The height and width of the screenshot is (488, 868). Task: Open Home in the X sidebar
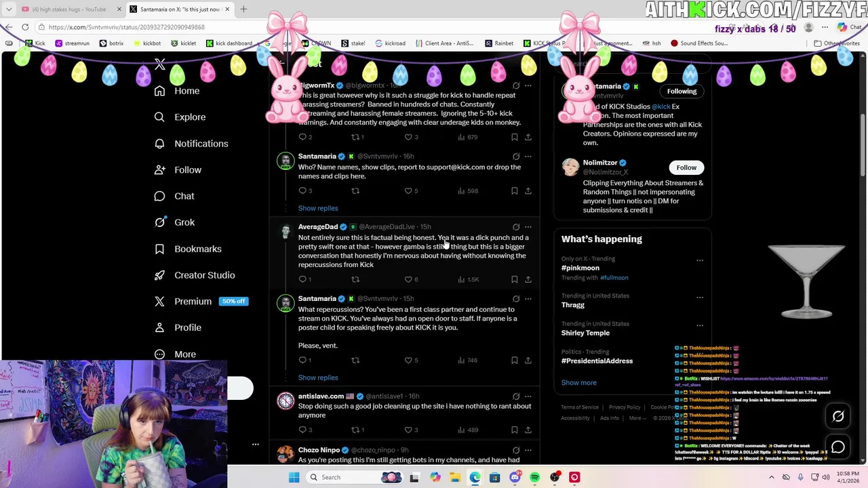click(177, 91)
